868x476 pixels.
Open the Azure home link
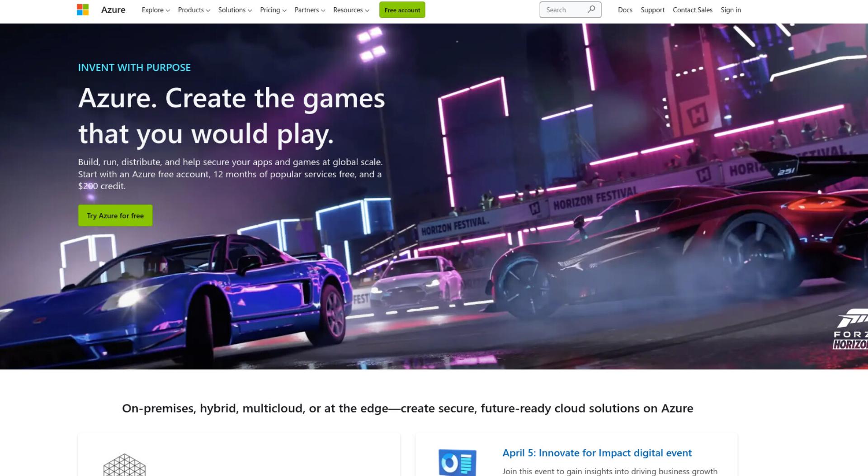(x=113, y=10)
